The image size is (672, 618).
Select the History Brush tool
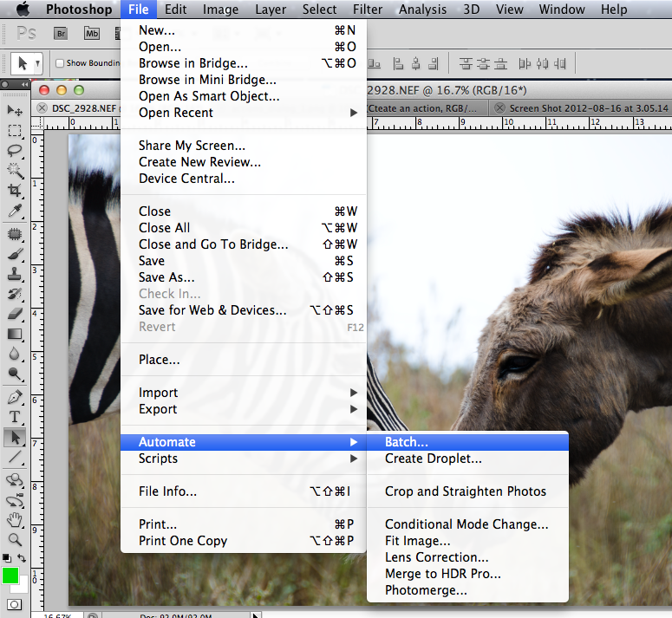pos(15,294)
